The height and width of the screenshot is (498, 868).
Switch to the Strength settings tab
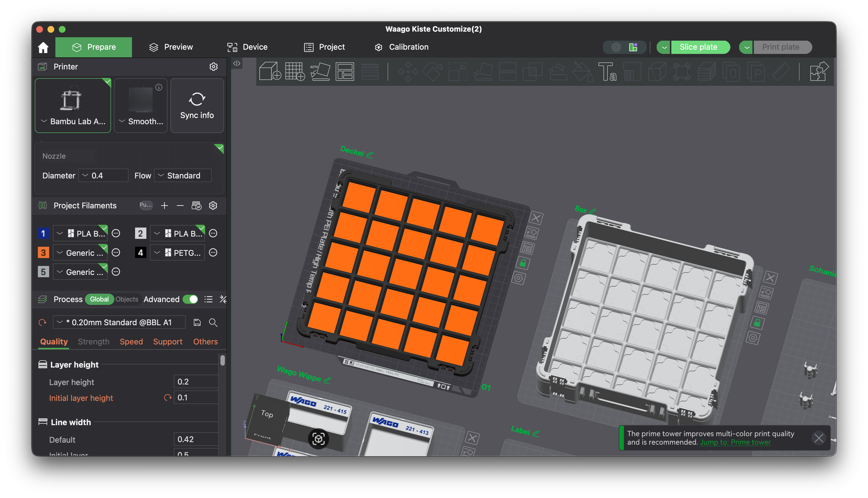(94, 342)
